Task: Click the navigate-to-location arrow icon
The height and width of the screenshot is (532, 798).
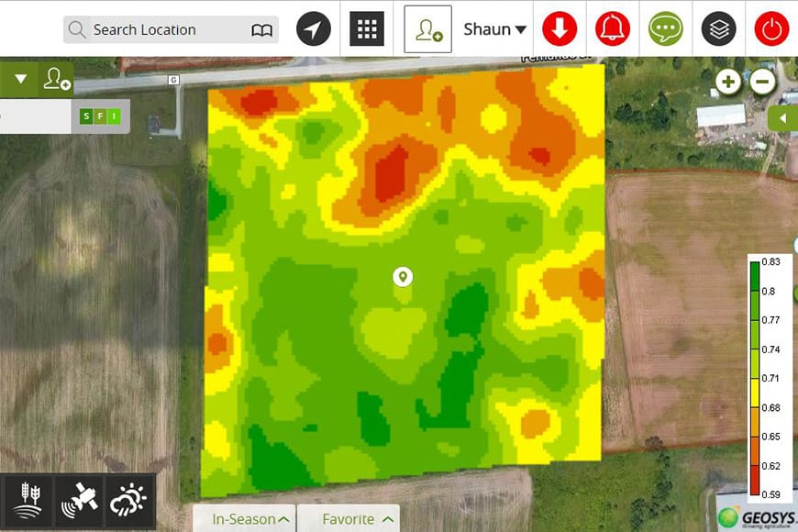Action: click(314, 29)
